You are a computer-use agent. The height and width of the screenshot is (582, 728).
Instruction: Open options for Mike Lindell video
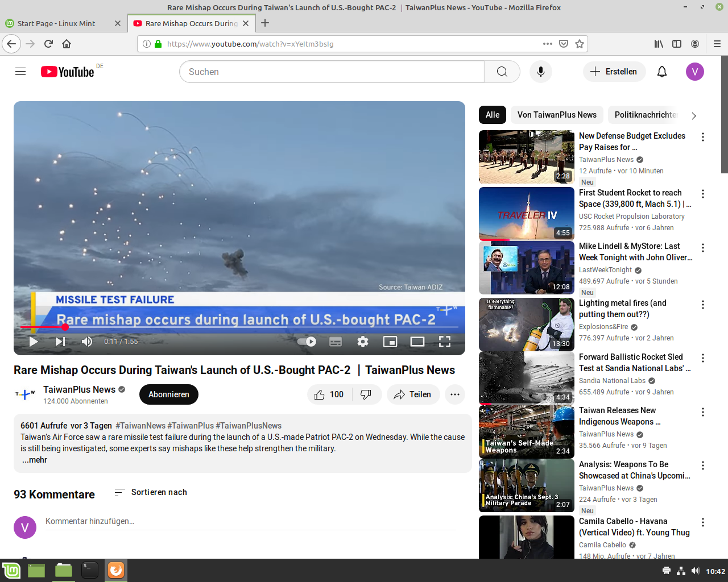click(703, 248)
